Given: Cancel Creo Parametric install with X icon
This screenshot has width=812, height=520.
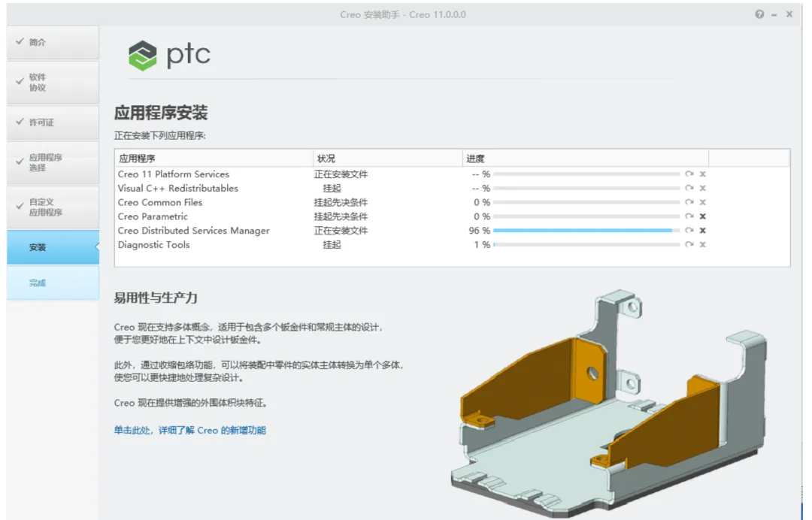Looking at the screenshot, I should [703, 216].
